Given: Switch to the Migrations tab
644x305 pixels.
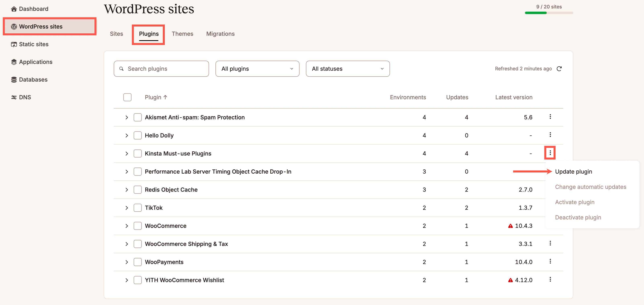Looking at the screenshot, I should (x=220, y=34).
